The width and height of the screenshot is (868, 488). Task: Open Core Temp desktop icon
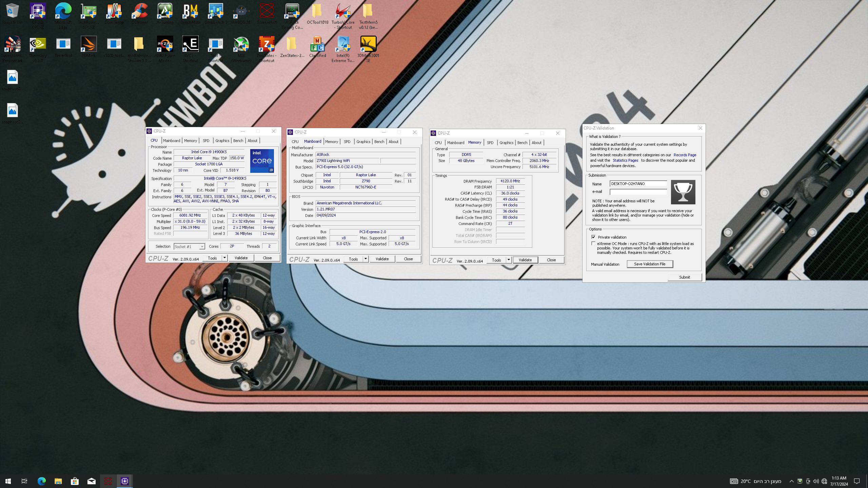114,14
